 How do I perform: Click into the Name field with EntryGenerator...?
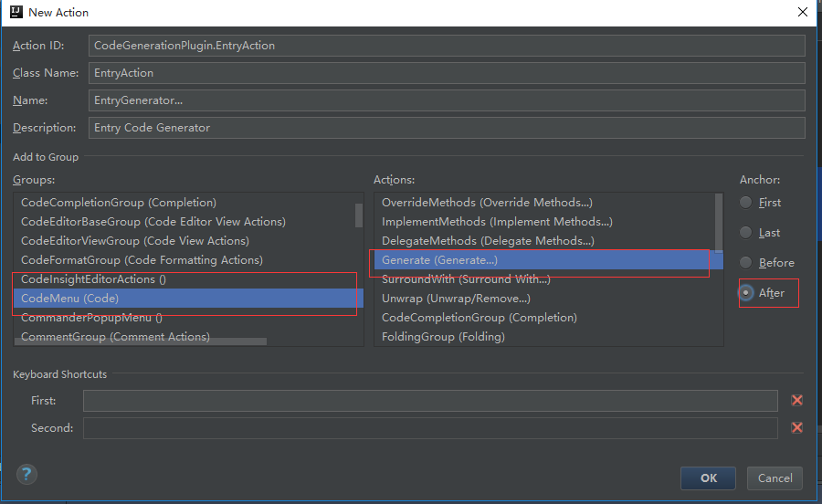tap(447, 100)
